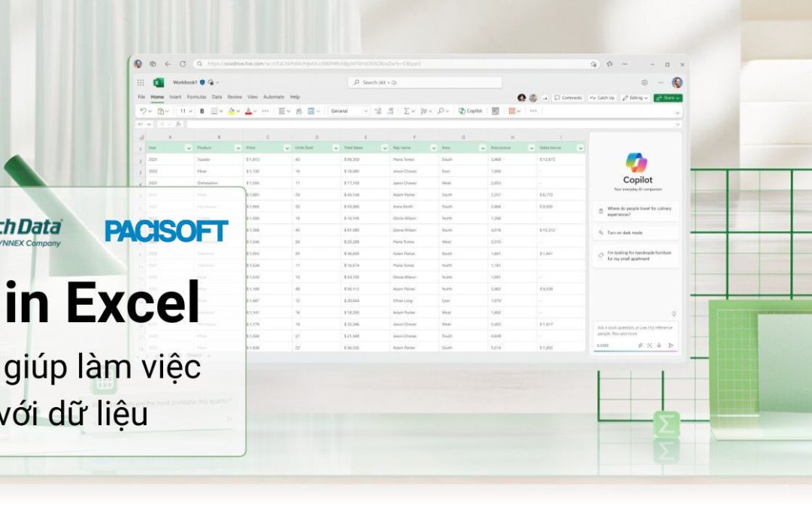Viewport: 812px width, 508px height.
Task: Open the Automate ribbon tab
Action: pyautogui.click(x=273, y=96)
